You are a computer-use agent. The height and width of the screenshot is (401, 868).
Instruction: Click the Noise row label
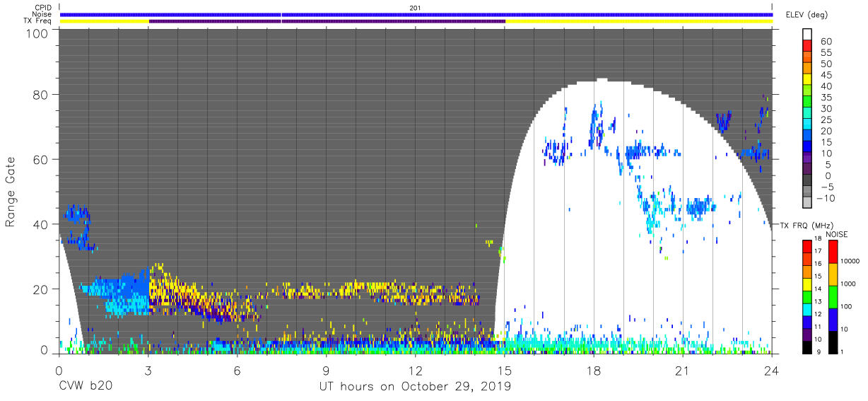[x=42, y=14]
